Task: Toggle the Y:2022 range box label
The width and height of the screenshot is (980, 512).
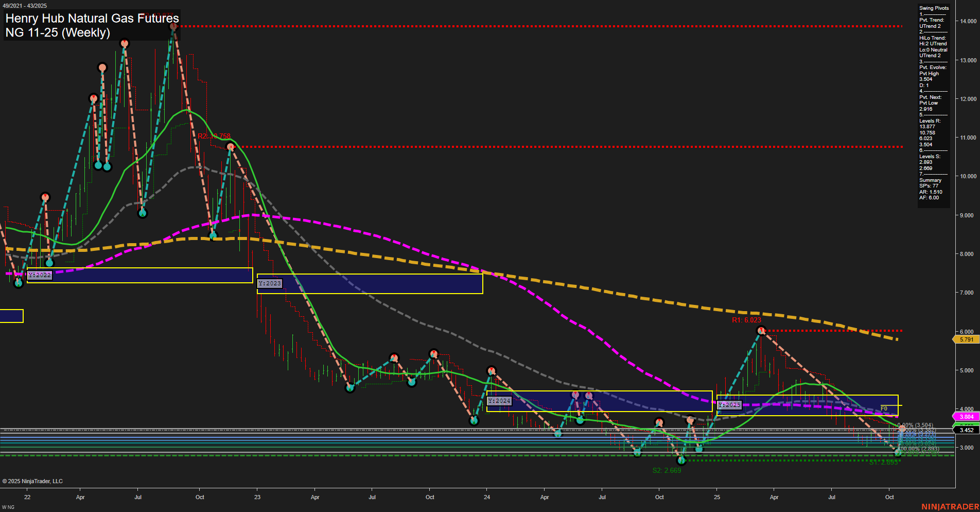Action: (40, 275)
